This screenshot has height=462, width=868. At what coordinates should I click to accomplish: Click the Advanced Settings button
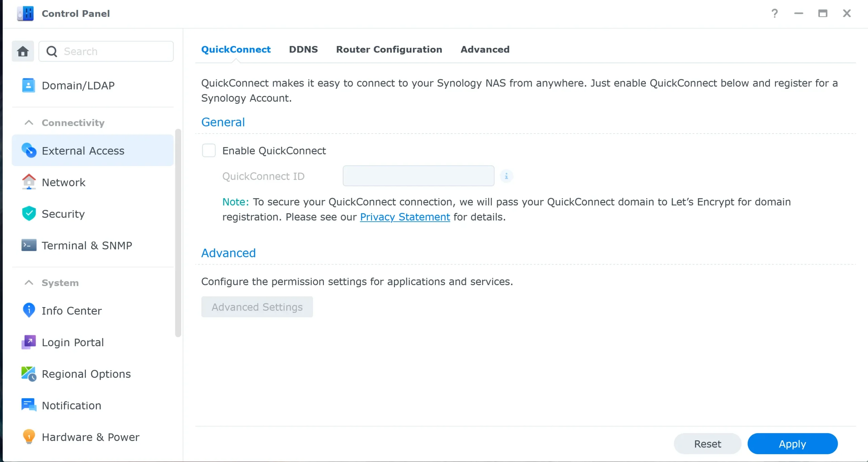[x=257, y=307]
